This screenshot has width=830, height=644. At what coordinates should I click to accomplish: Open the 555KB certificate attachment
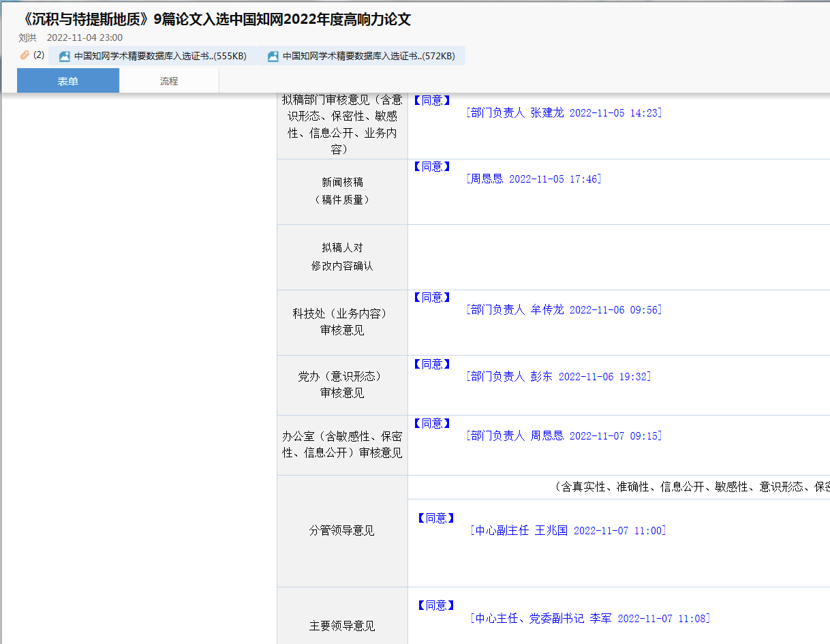coord(159,57)
